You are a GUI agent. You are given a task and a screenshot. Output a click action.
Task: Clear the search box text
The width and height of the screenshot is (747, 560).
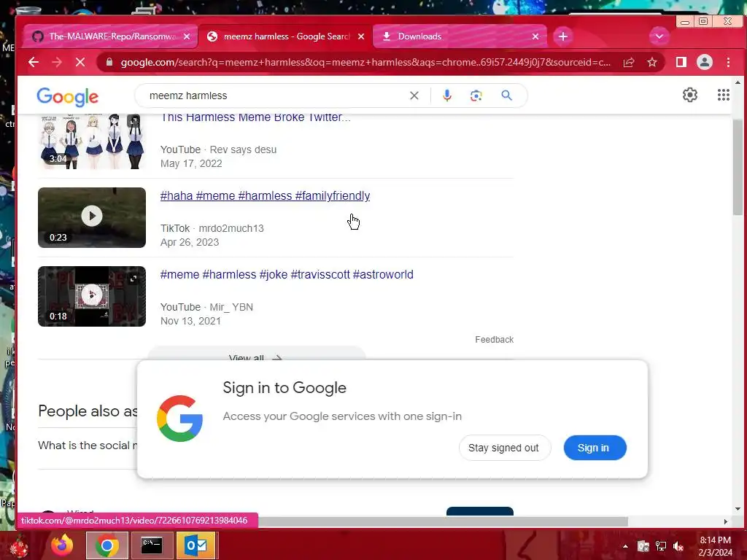[x=414, y=96]
